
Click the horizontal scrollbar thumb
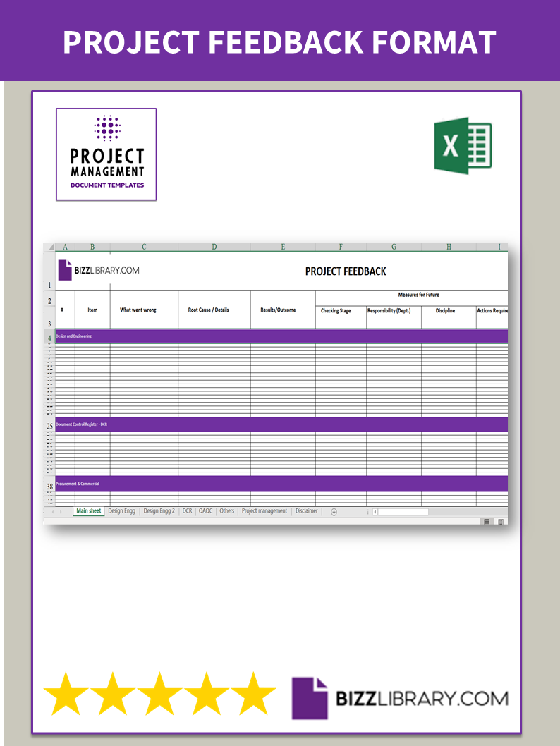pos(403,512)
